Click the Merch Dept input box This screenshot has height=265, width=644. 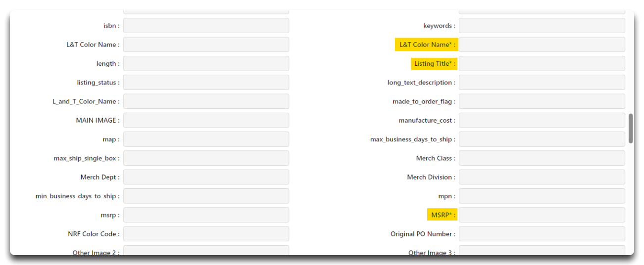[206, 177]
